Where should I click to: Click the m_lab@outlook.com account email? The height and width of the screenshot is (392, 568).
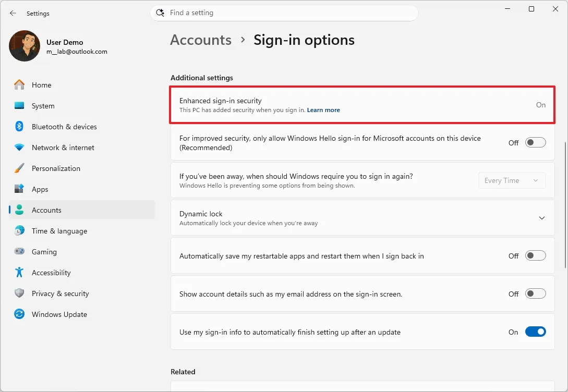[77, 52]
